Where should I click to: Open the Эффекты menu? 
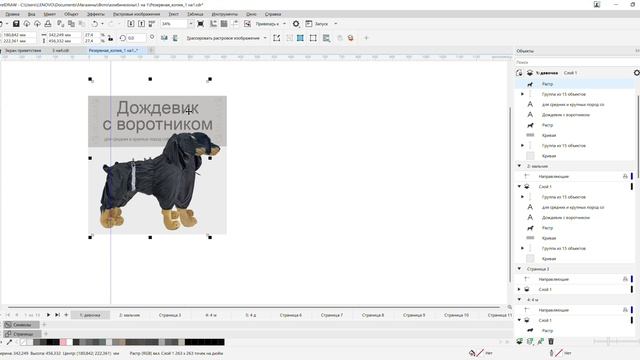tap(96, 14)
